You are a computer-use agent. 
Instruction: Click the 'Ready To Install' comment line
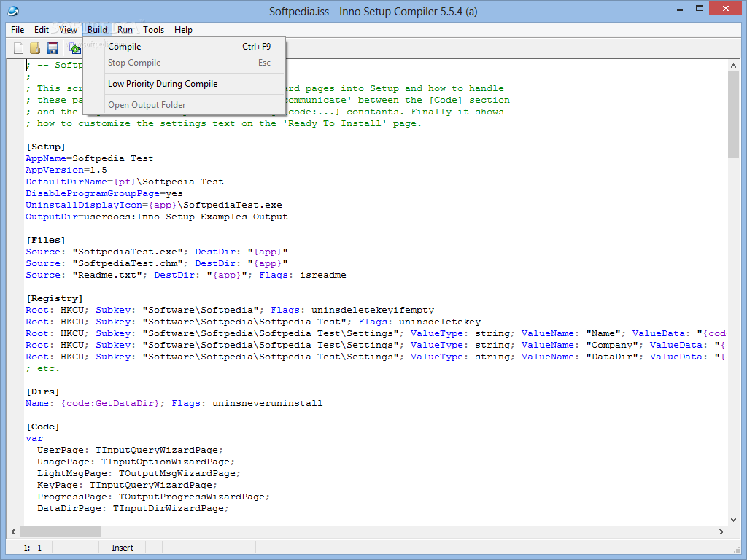[x=224, y=123]
